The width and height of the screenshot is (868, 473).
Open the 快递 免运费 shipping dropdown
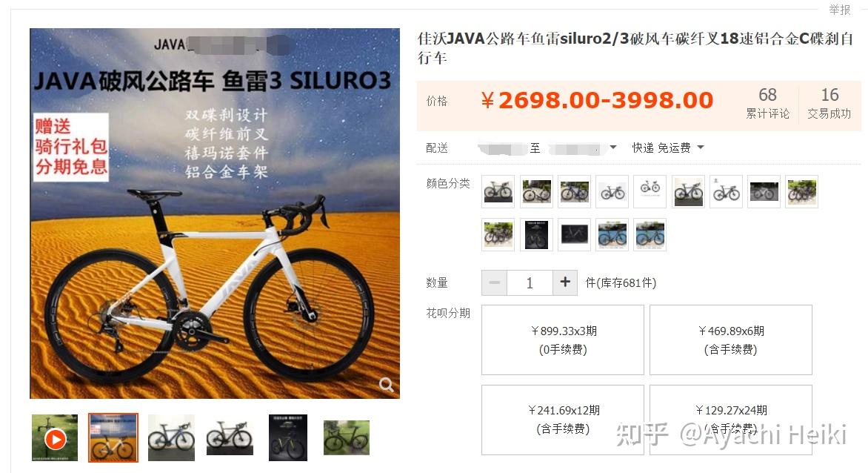(668, 148)
